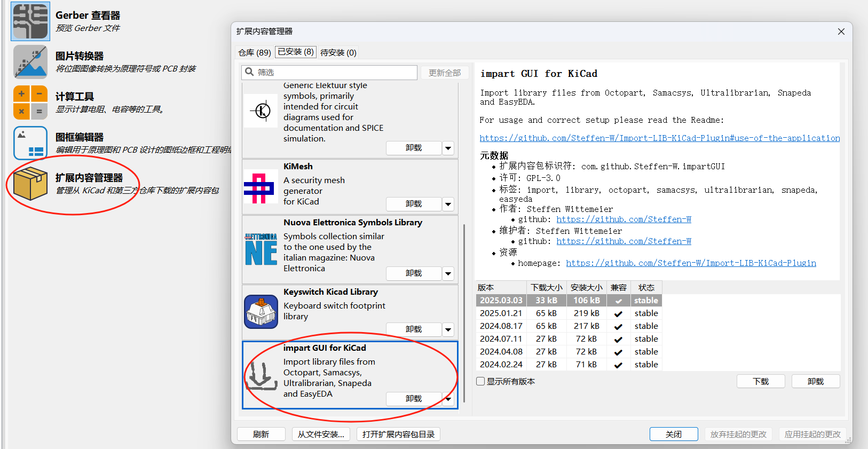Select the Keyswitch Kicad Library title

click(x=330, y=292)
